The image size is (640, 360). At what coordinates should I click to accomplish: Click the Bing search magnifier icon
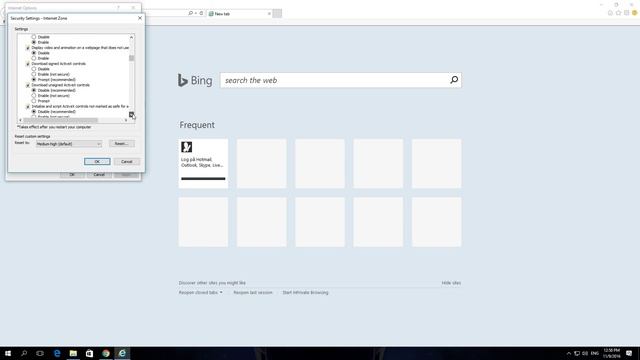coord(454,80)
